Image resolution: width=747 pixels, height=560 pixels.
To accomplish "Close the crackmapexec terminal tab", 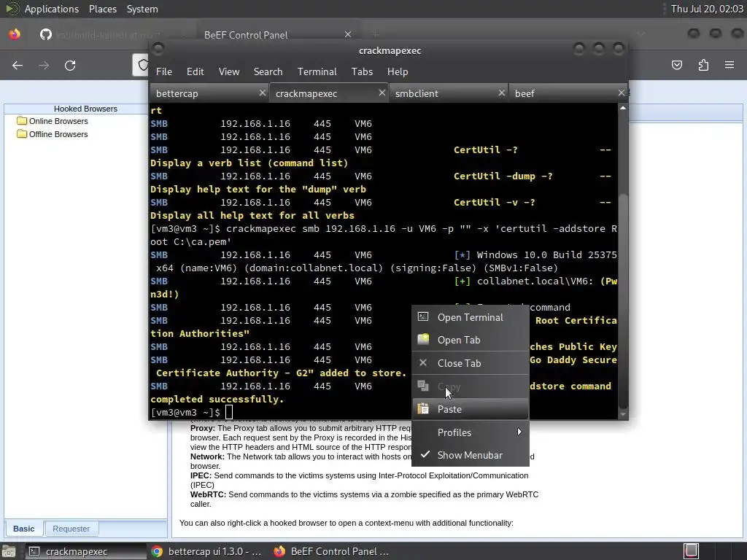I will tap(382, 93).
